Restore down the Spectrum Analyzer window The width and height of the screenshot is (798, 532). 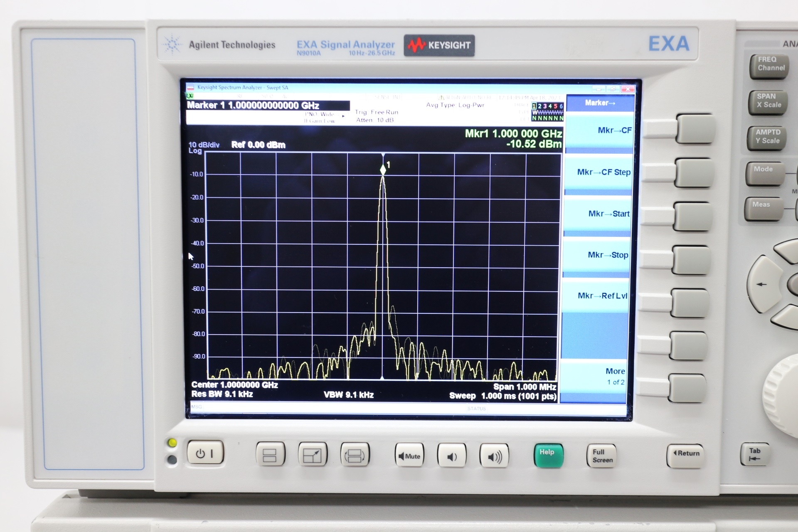click(x=613, y=89)
